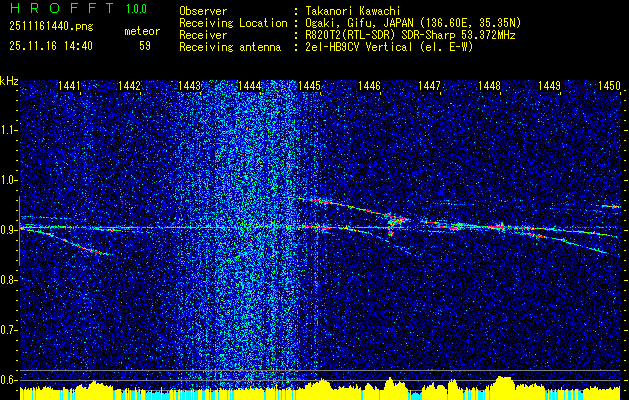Click time marker 1443
This screenshot has width=629, height=400.
[x=189, y=85]
